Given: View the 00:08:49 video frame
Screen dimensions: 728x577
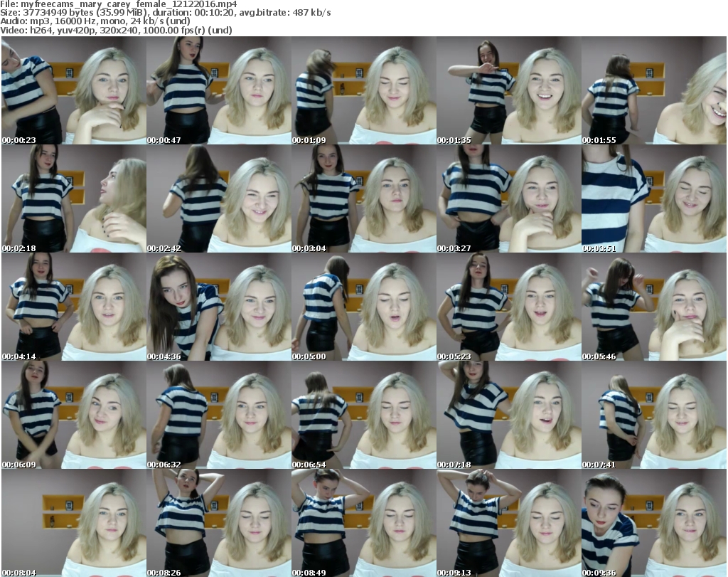Looking at the screenshot, I should coord(363,523).
